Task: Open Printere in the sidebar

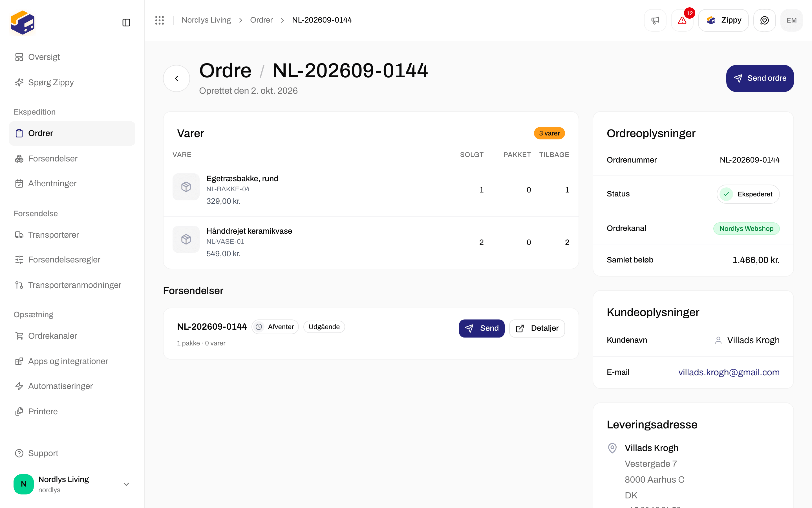Action: pos(72,411)
